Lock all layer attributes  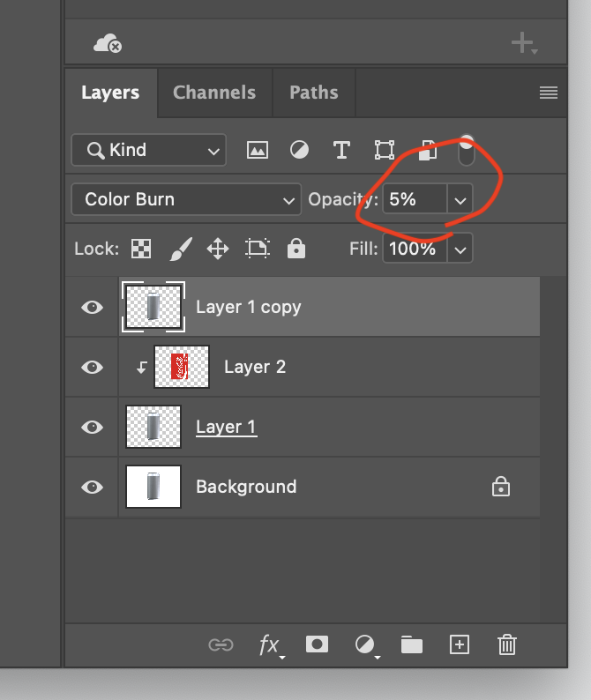pos(296,249)
